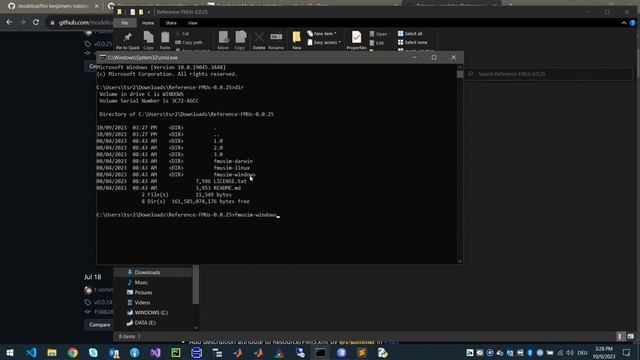Open the notification center icon
The image size is (640, 360).
click(x=627, y=353)
